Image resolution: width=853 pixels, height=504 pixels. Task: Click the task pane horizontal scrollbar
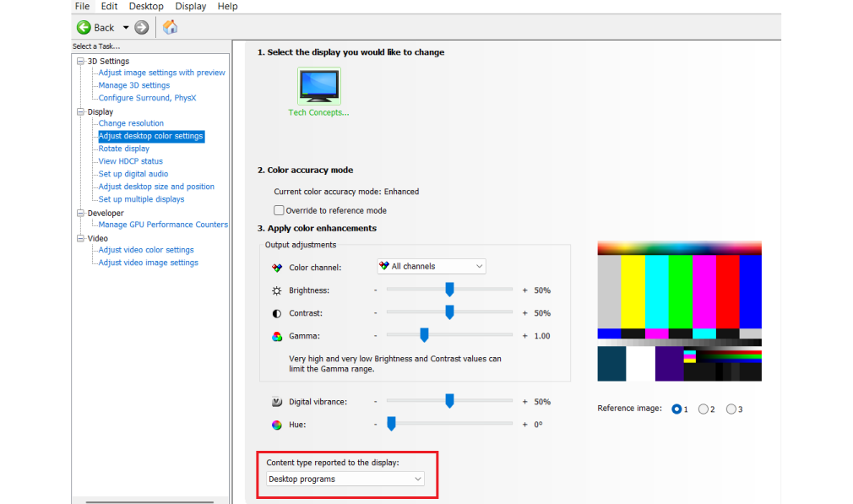149,501
